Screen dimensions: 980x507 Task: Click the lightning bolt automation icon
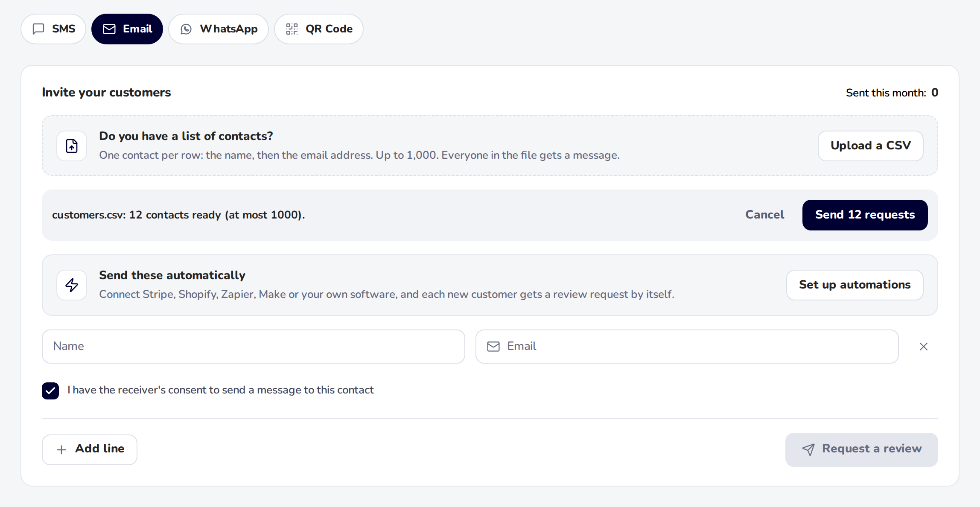(72, 285)
